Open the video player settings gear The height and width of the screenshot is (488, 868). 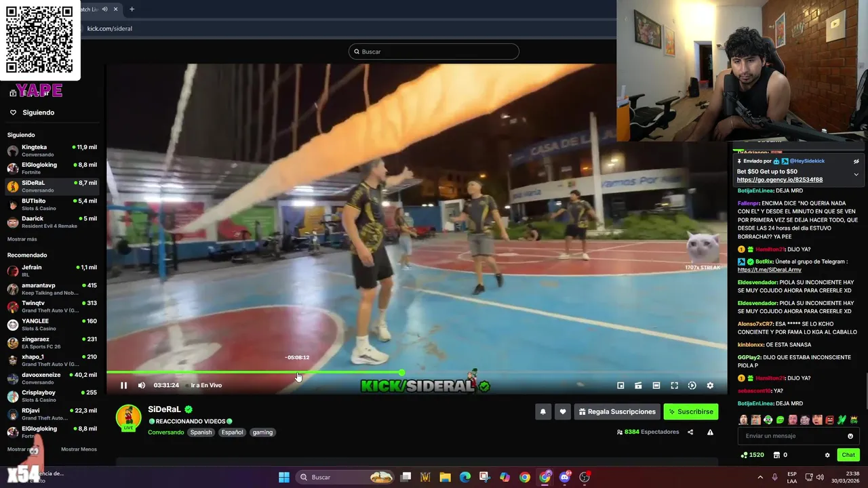point(710,386)
